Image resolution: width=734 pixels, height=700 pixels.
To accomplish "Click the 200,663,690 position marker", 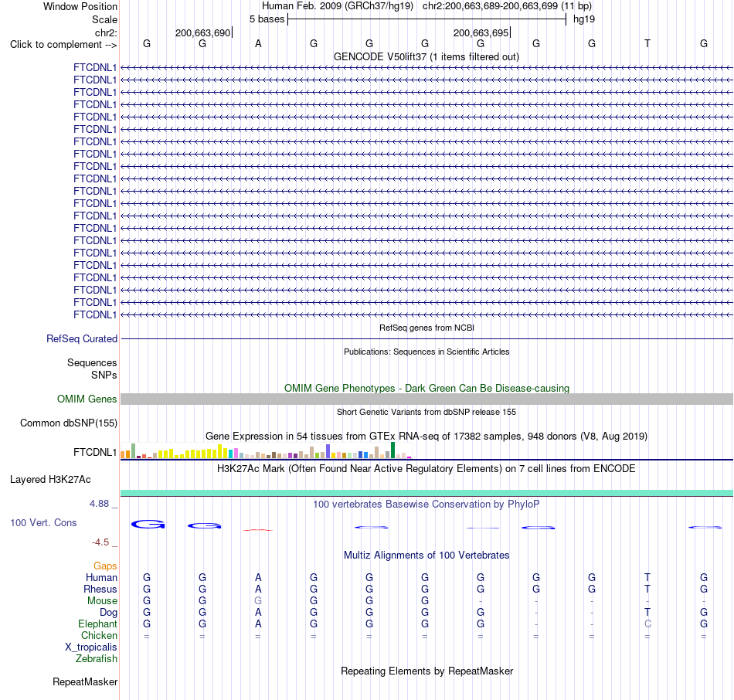I will pos(203,32).
